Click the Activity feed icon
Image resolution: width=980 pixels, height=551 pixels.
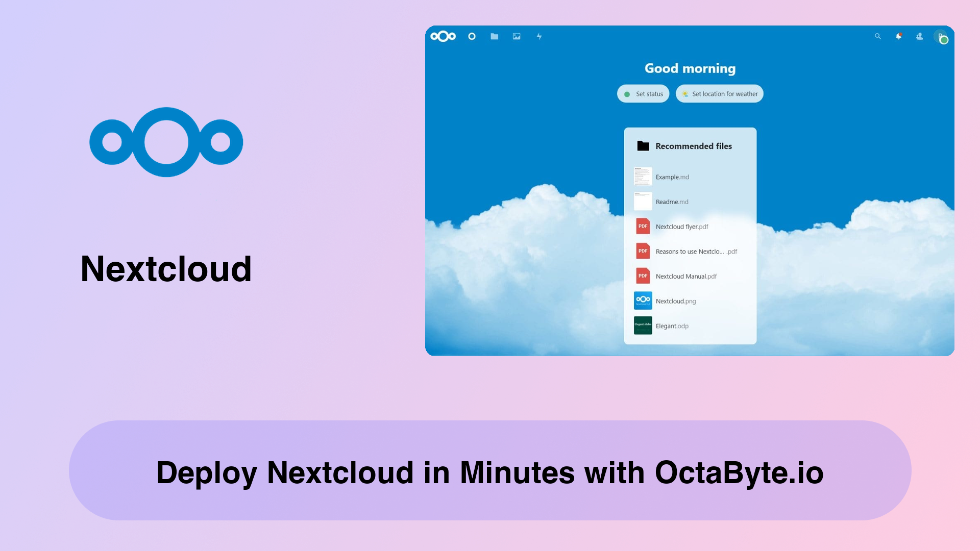click(538, 36)
